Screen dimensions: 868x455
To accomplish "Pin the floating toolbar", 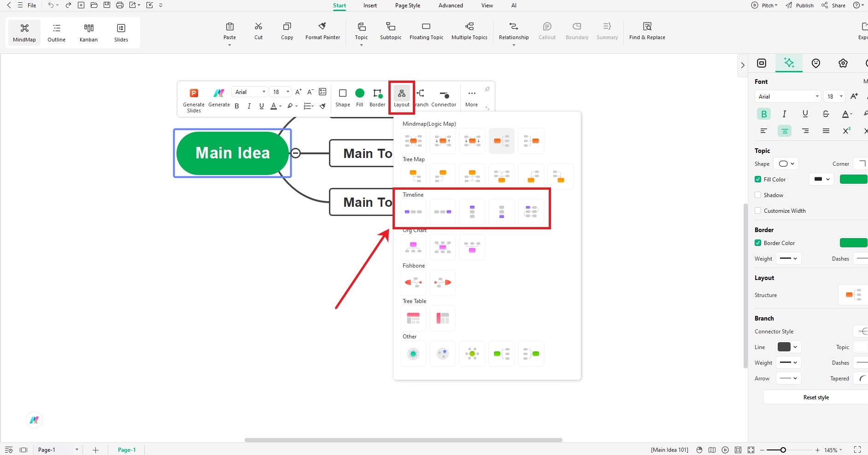I will 487,89.
